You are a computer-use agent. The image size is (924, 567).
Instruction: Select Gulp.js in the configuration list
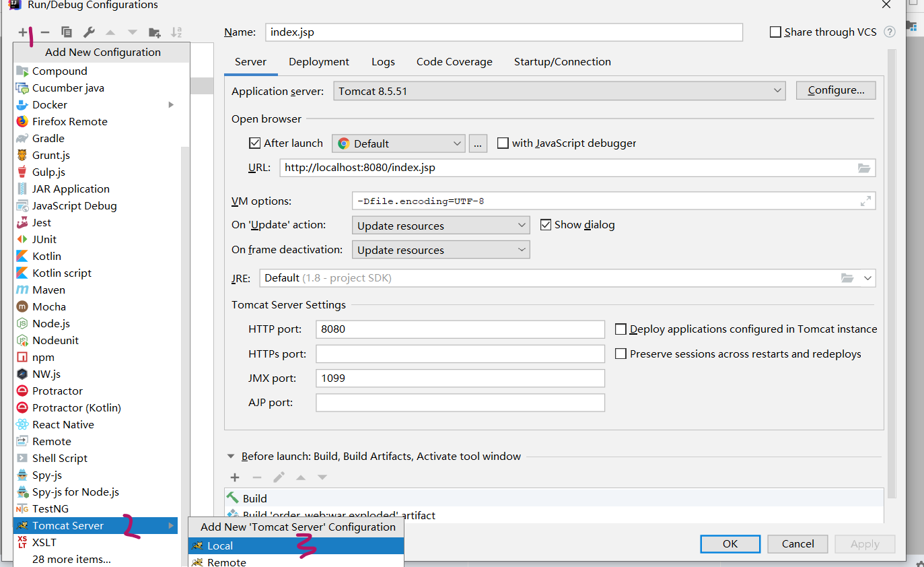[x=48, y=172]
